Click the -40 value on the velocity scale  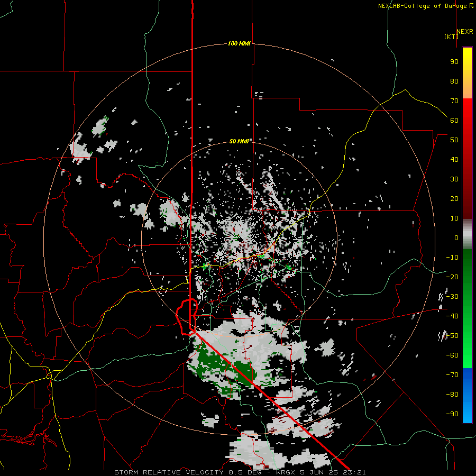pos(452,316)
